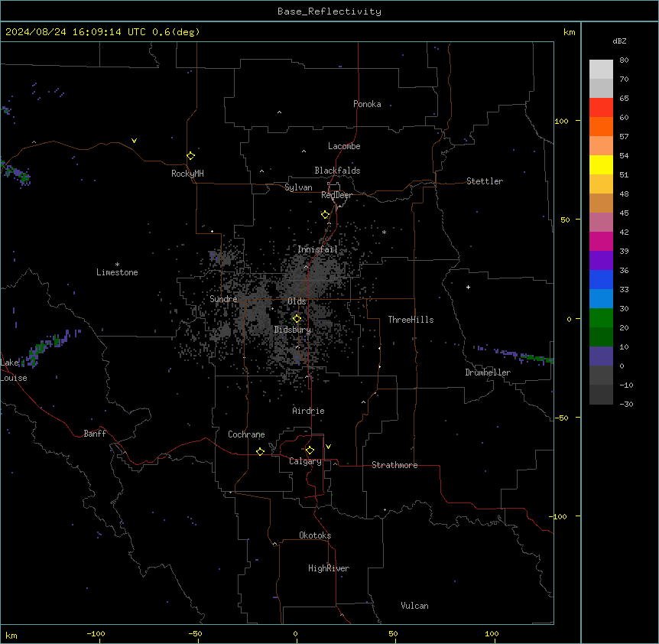Click the Vulcan label

pos(415,606)
